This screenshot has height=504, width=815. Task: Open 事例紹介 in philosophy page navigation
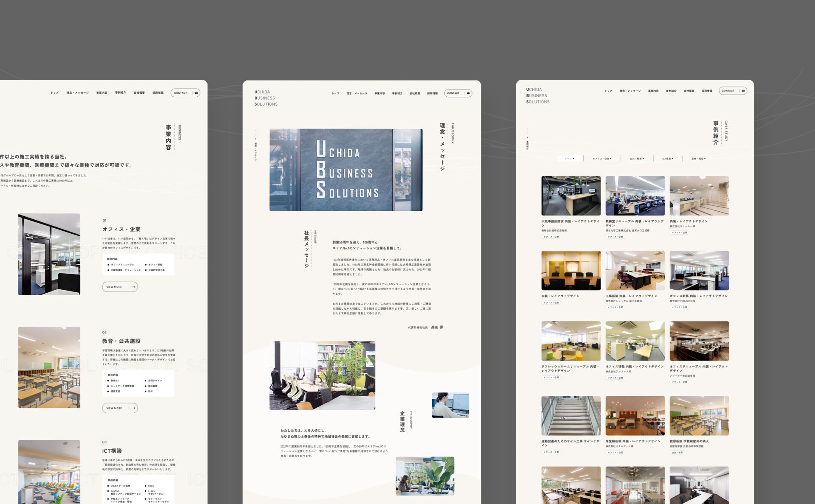point(397,93)
